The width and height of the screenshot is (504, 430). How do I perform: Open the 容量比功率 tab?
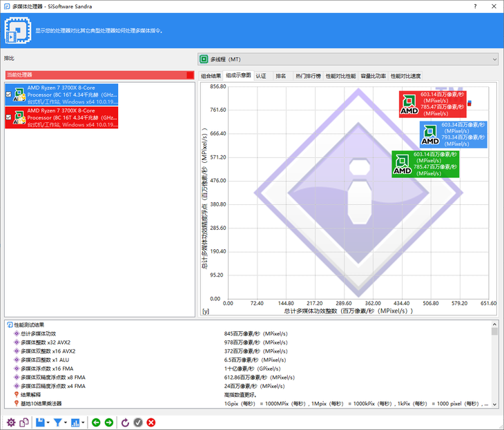(374, 76)
